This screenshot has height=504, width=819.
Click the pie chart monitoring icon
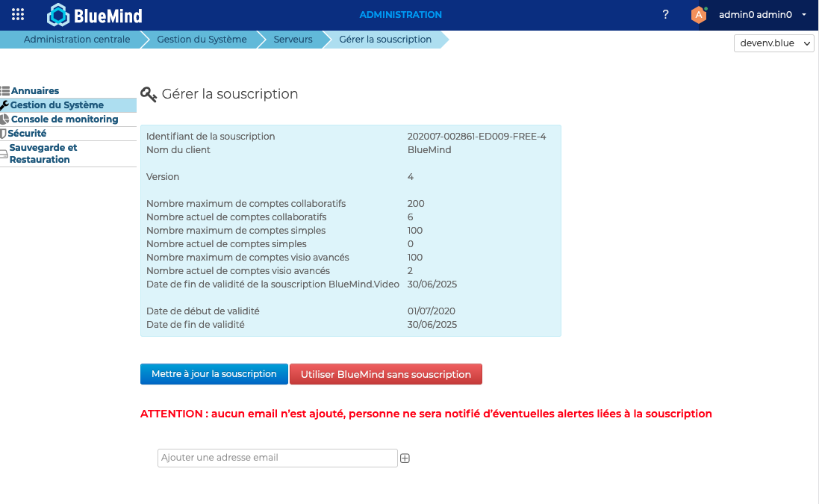(x=4, y=119)
